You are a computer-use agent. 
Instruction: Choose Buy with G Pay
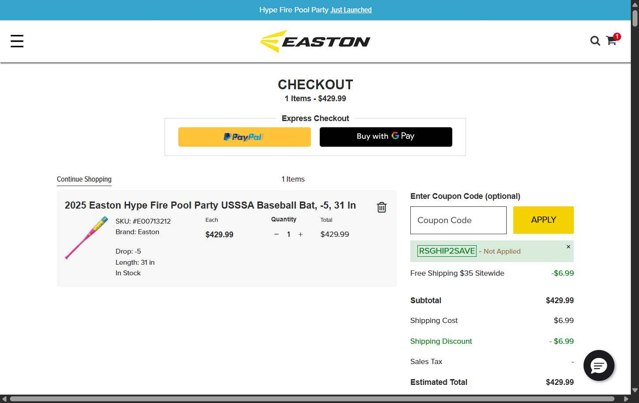click(386, 137)
